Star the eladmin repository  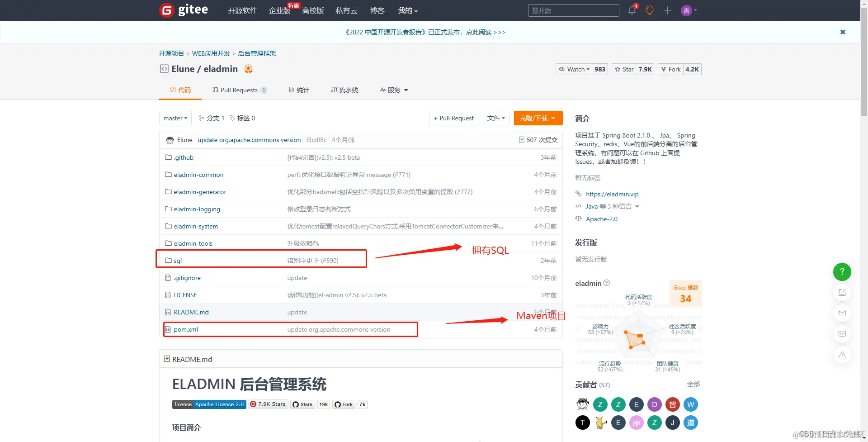tap(624, 69)
